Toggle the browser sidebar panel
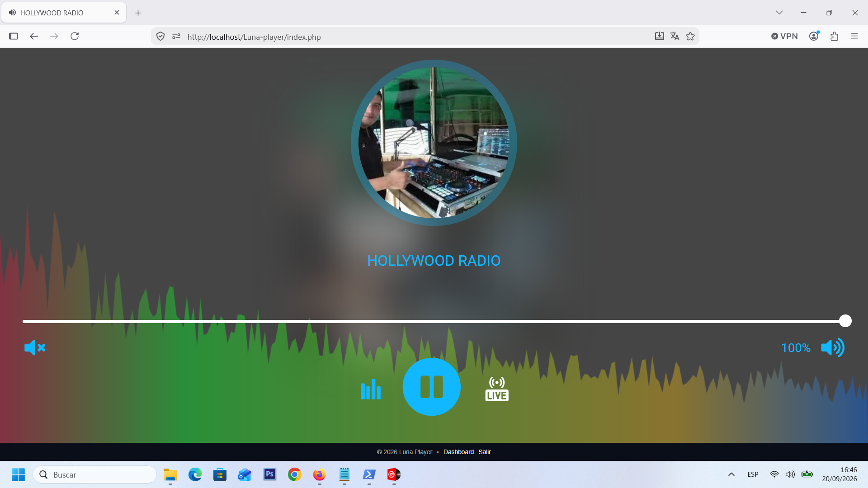The height and width of the screenshot is (488, 868). coord(14,36)
